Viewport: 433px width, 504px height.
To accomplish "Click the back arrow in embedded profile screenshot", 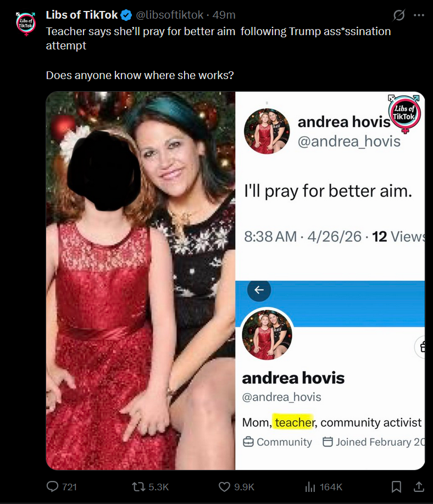I will (x=259, y=290).
